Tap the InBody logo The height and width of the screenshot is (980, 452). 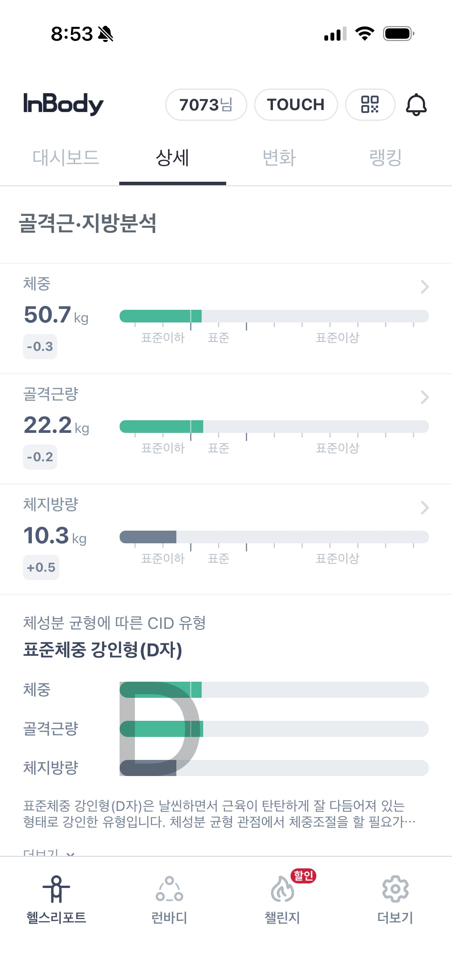pos(64,104)
